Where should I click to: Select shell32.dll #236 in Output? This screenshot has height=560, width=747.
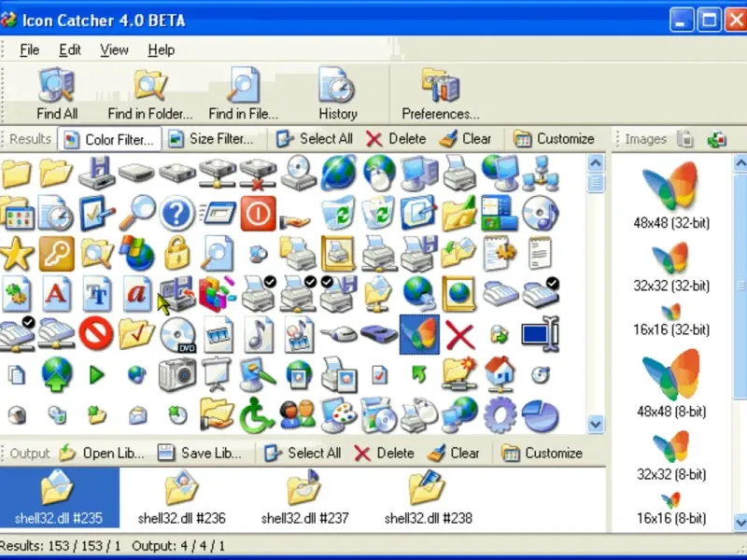181,497
